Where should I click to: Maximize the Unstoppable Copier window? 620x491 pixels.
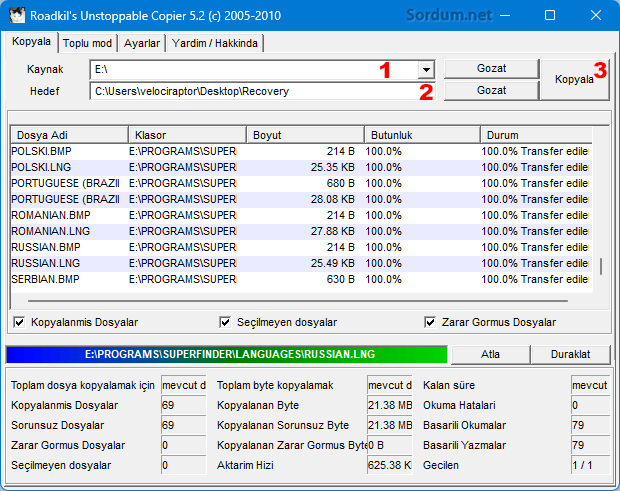[550, 15]
